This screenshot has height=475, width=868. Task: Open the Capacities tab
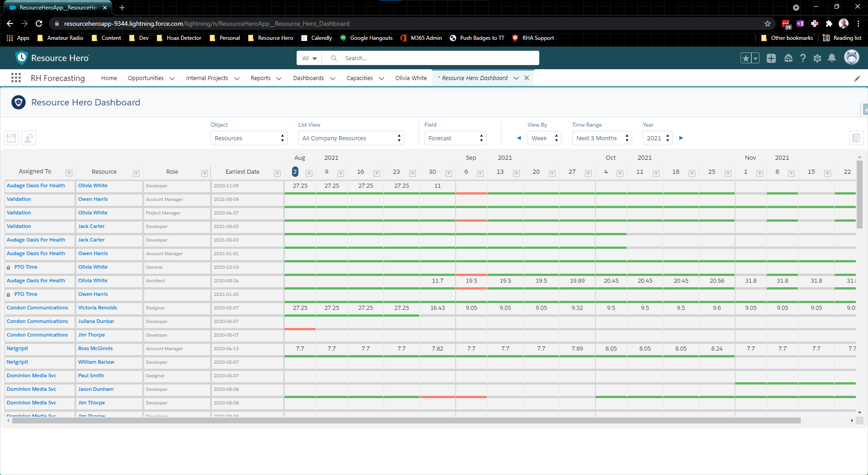click(359, 78)
